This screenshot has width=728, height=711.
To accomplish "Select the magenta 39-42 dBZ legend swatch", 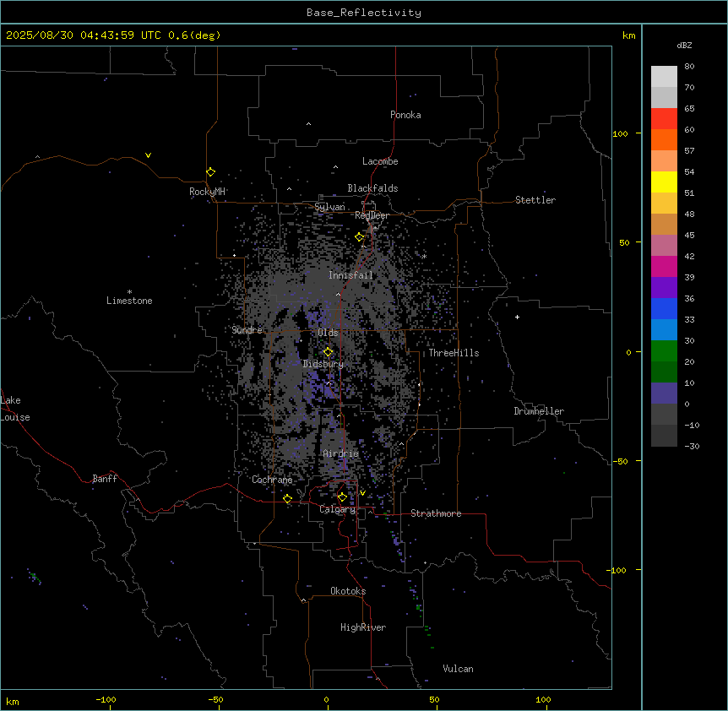I will 664,266.
